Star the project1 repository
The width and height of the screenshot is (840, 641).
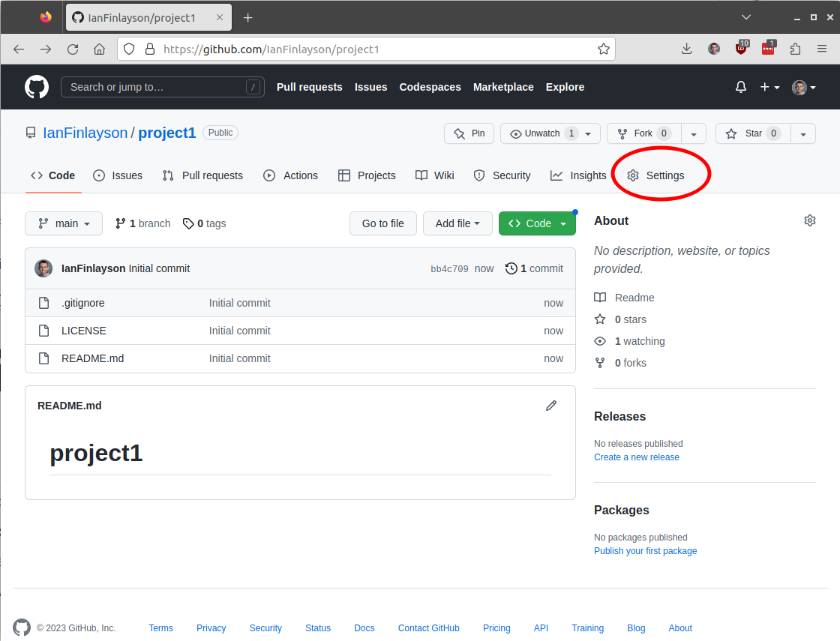coord(753,133)
